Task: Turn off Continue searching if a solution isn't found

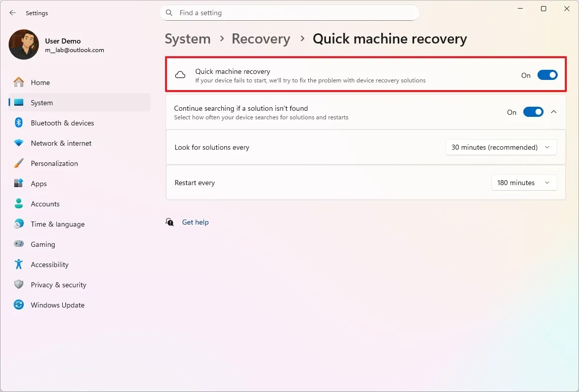Action: coord(533,112)
